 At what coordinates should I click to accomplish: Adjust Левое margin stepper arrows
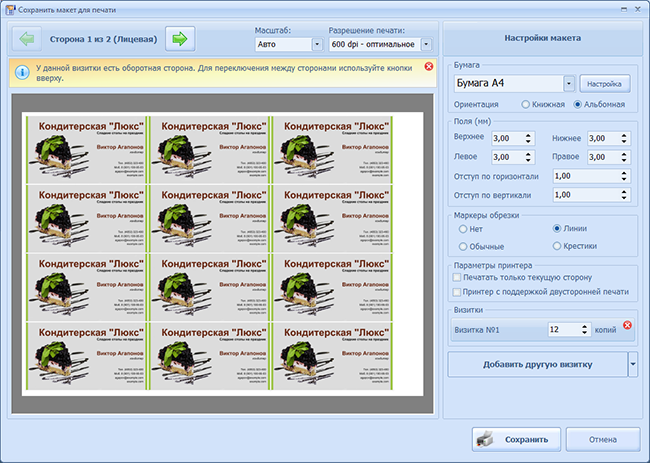pyautogui.click(x=528, y=157)
